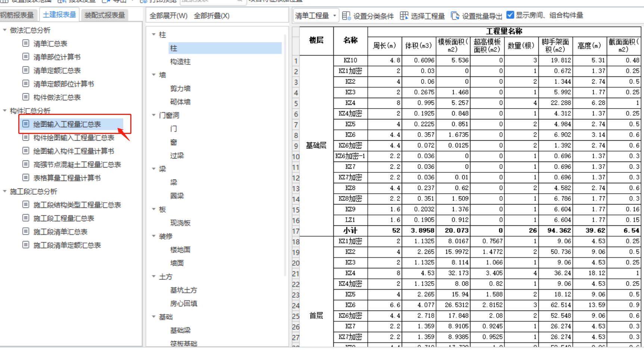This screenshot has height=350, width=644.
Task: Click the icon next to 高强节点混凝土工程量汇总表
Action: pyautogui.click(x=26, y=164)
